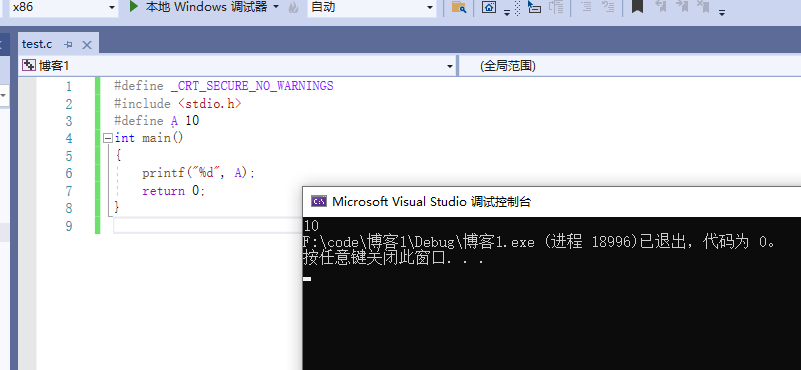The height and width of the screenshot is (370, 801).
Task: Pin the test.c tab
Action: click(x=69, y=45)
